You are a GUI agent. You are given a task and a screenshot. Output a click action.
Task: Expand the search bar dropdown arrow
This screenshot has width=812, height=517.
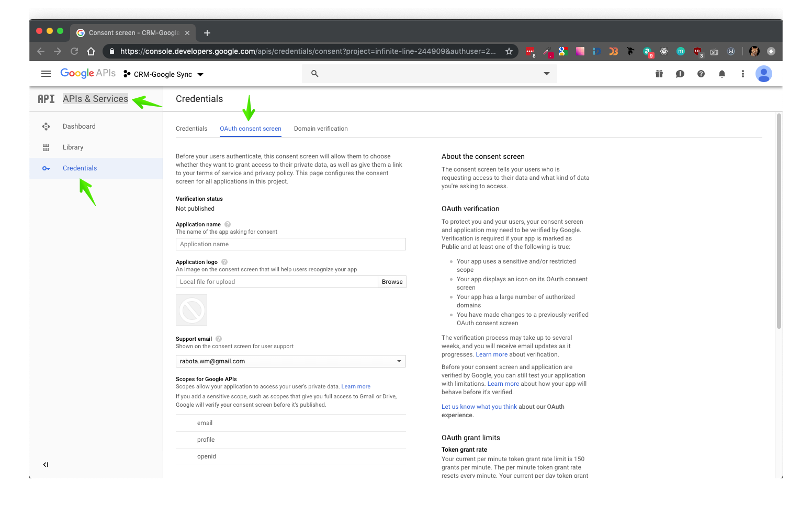tap(547, 74)
